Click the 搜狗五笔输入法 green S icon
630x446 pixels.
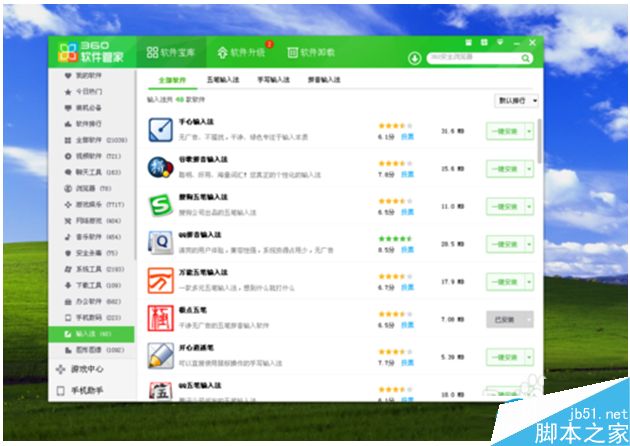[160, 205]
